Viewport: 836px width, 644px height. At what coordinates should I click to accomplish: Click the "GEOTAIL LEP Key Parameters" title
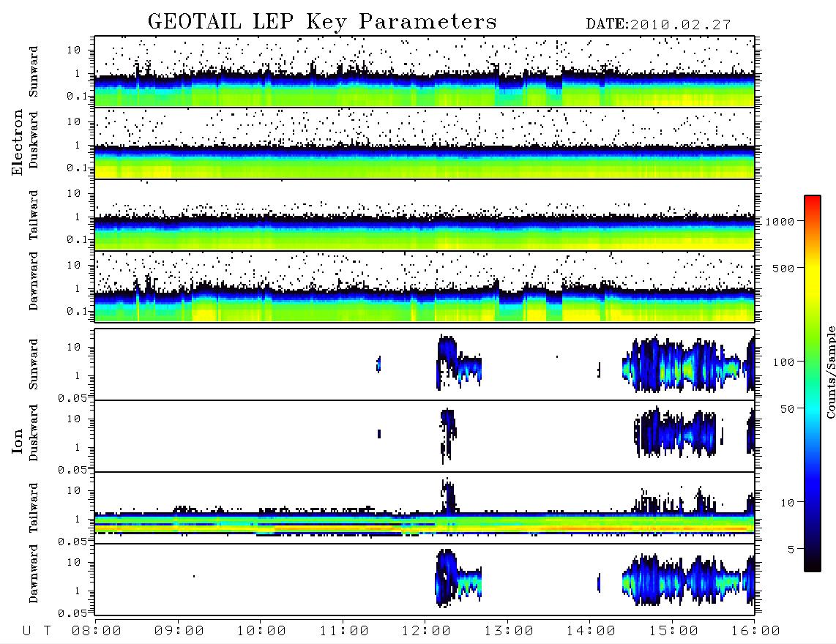tap(322, 22)
